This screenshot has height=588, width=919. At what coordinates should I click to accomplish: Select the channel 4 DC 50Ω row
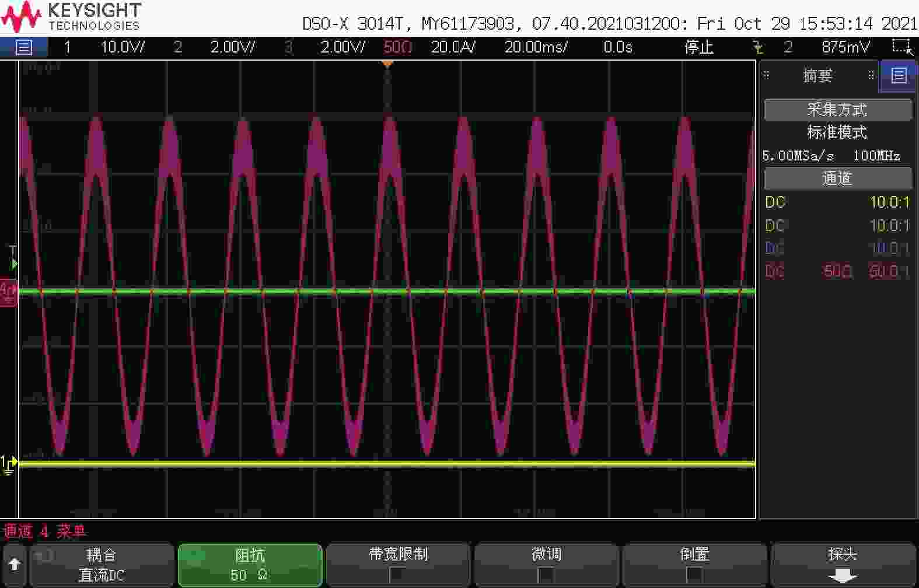[x=837, y=271]
